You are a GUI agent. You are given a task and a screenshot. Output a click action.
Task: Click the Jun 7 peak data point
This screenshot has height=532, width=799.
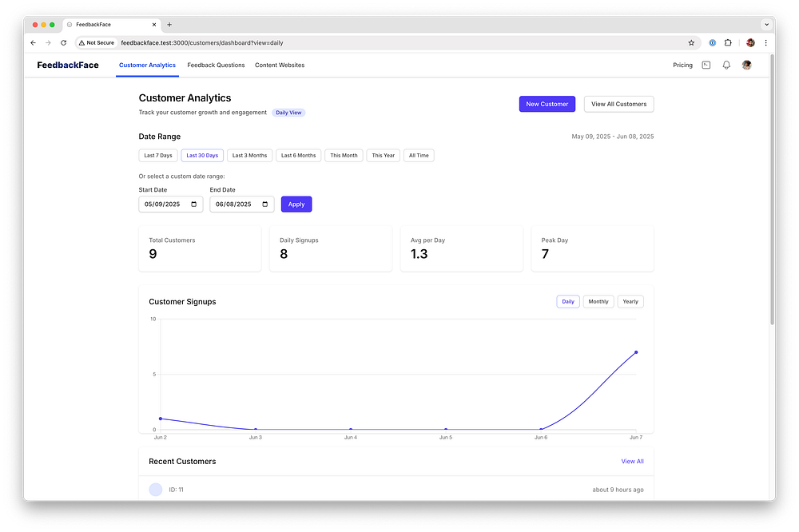[x=636, y=352]
